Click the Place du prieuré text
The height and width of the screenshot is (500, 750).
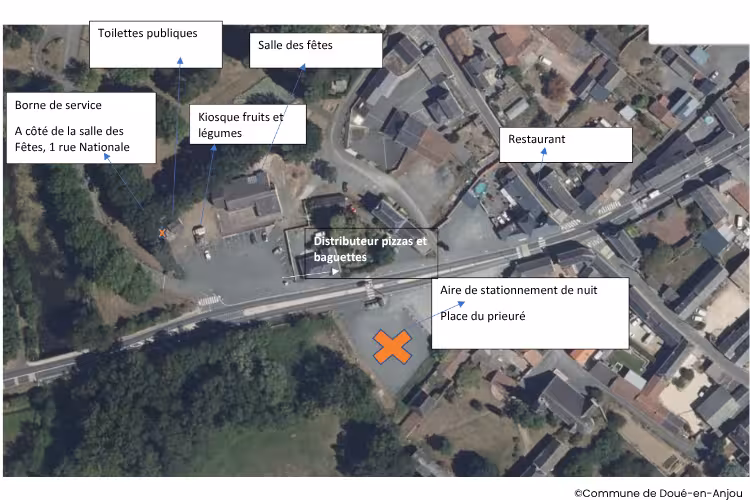(483, 316)
